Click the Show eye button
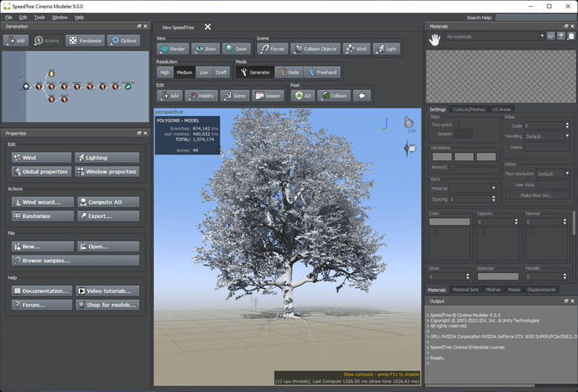The image size is (578, 392). (x=205, y=48)
